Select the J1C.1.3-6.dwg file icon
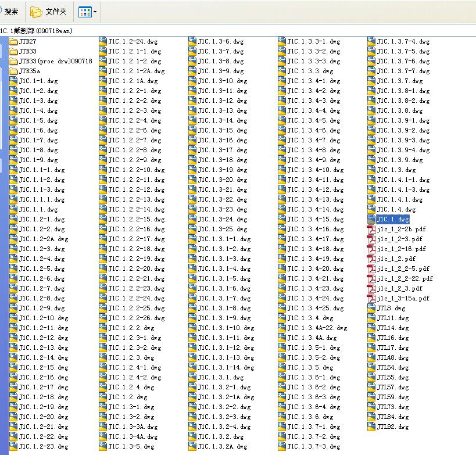Viewport: 476px width, 455px height. click(192, 41)
